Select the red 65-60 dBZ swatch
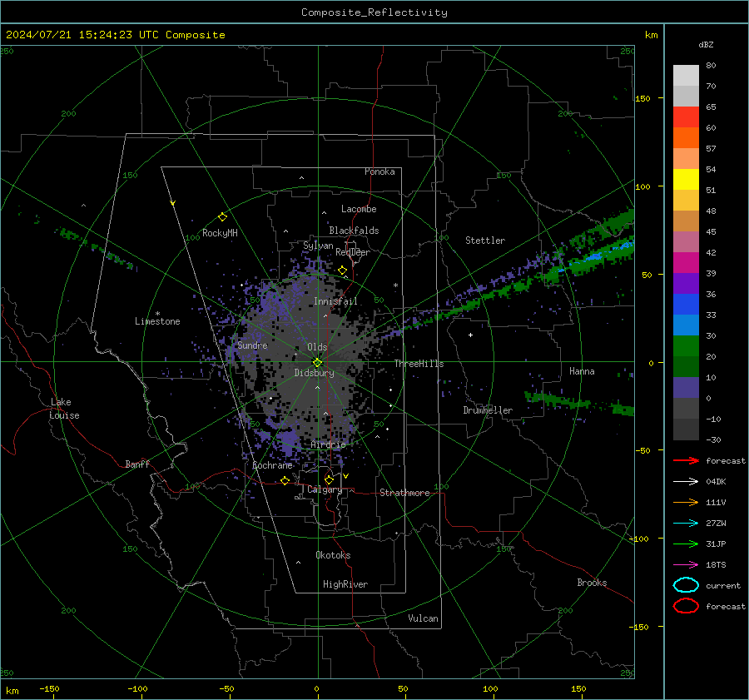Screen dimensions: 749x700 [x=686, y=117]
